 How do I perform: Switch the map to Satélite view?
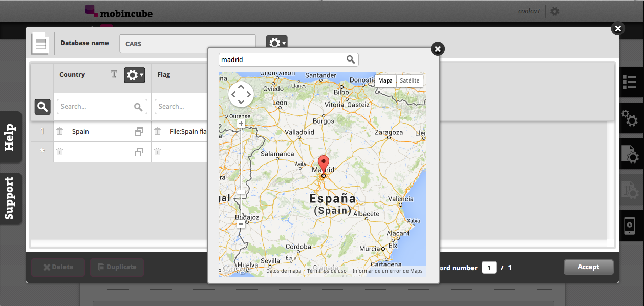(x=410, y=80)
